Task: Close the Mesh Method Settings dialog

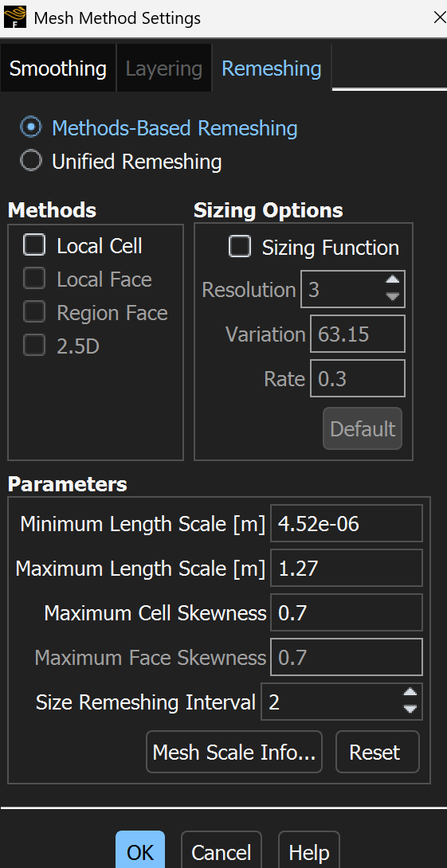Action: [x=439, y=18]
